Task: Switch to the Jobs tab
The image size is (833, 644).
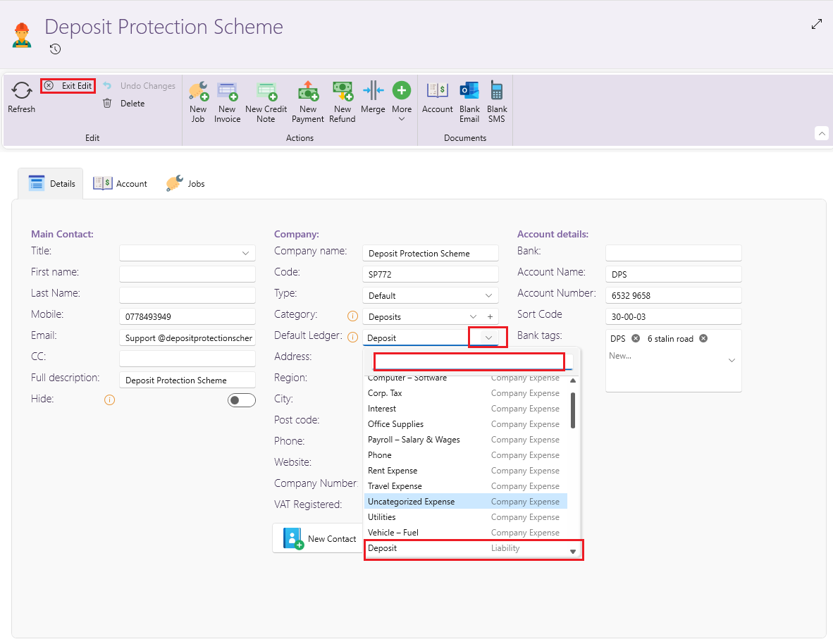Action: click(185, 183)
